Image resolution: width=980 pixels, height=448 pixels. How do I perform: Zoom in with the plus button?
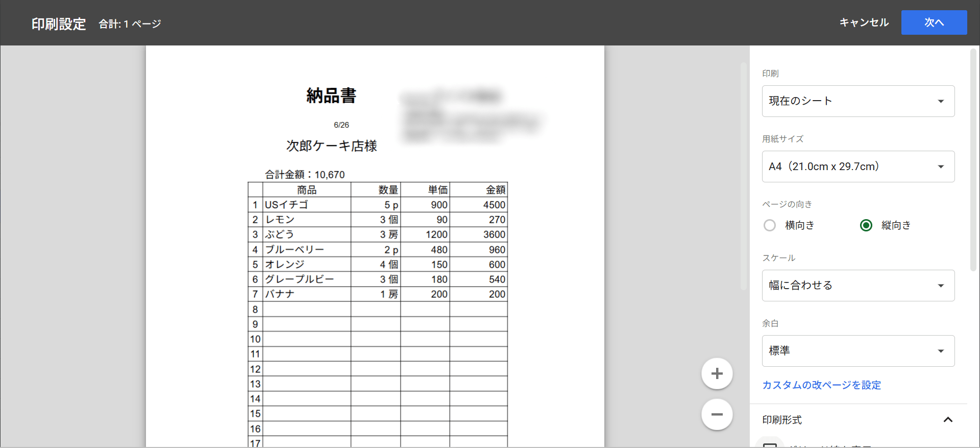(x=717, y=373)
